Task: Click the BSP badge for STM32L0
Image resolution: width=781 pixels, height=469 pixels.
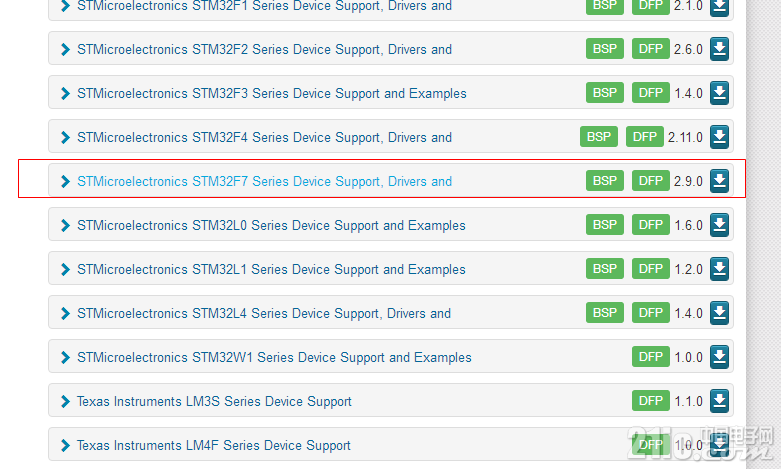Action: (605, 225)
